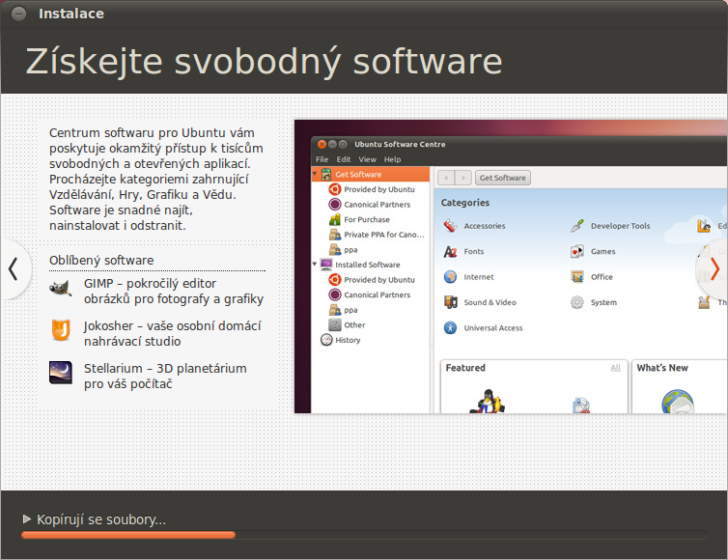Open Help menu in Ubuntu Software Centre
The width and height of the screenshot is (728, 560).
392,159
